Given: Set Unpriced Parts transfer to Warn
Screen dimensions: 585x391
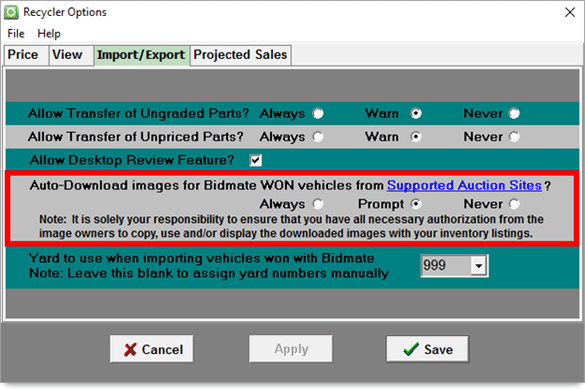Looking at the screenshot, I should pyautogui.click(x=416, y=137).
